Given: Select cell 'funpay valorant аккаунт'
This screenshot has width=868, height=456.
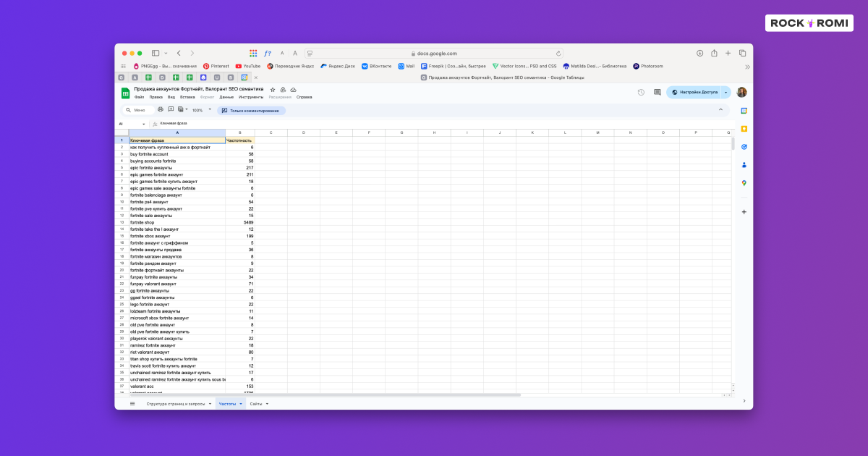Looking at the screenshot, I should click(x=177, y=284).
